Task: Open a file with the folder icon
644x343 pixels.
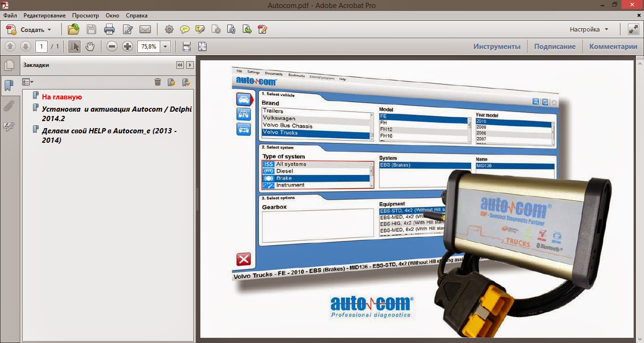Action: [73, 30]
